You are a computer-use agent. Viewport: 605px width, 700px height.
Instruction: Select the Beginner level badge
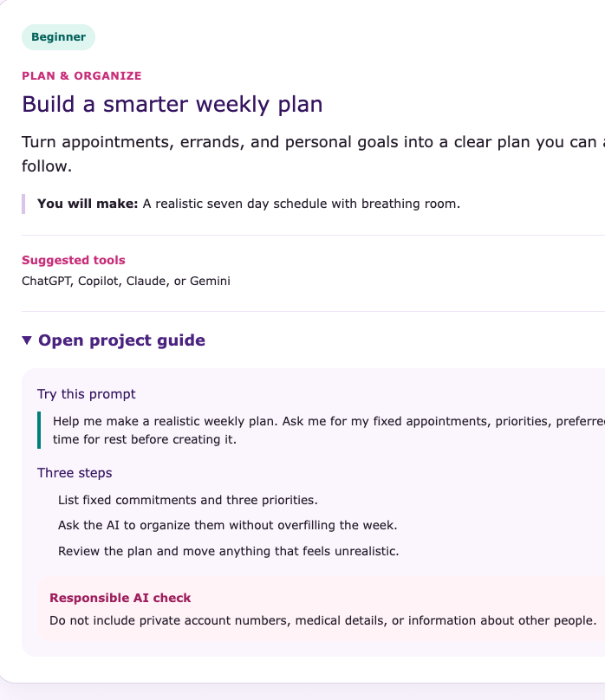point(58,37)
